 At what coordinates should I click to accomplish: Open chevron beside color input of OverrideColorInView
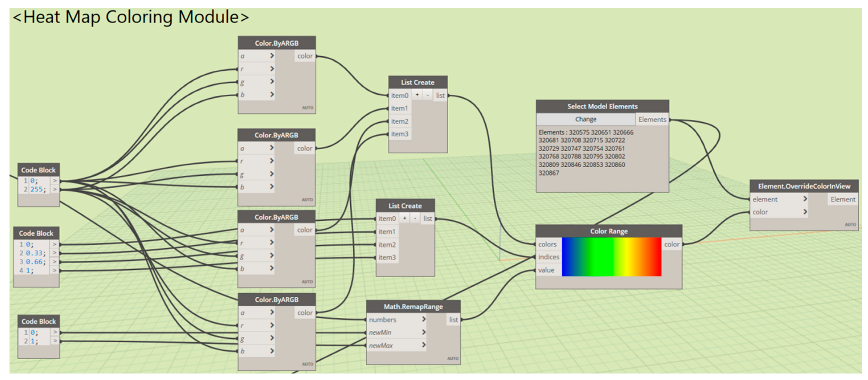tap(805, 212)
